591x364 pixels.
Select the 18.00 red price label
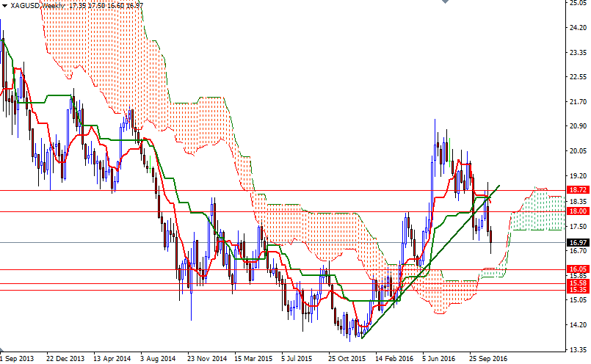tap(578, 211)
